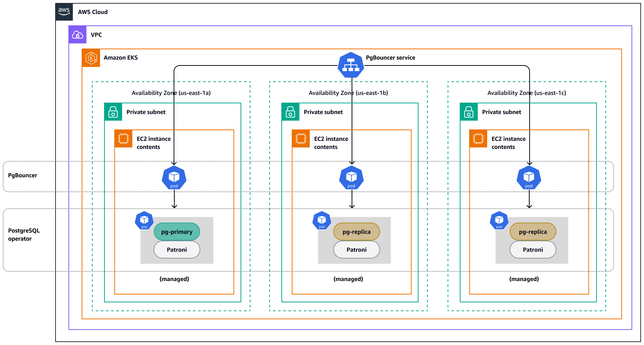Select the pod icon in us-east-1b
Screen dimensions: 644x345
tap(352, 178)
